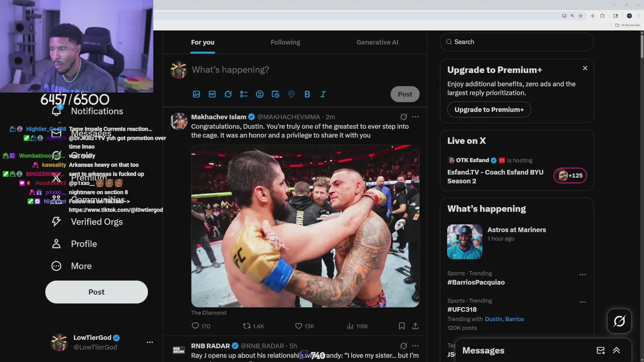644x362 pixels.
Task: Toggle italic text formatting in composer
Action: 323,94
